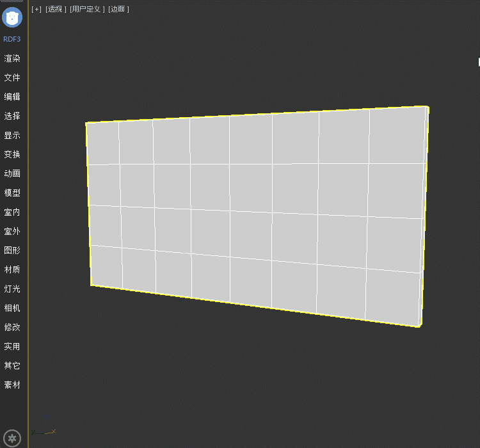
Task: Open the 选择 sidebar menu
Action: pyautogui.click(x=12, y=116)
